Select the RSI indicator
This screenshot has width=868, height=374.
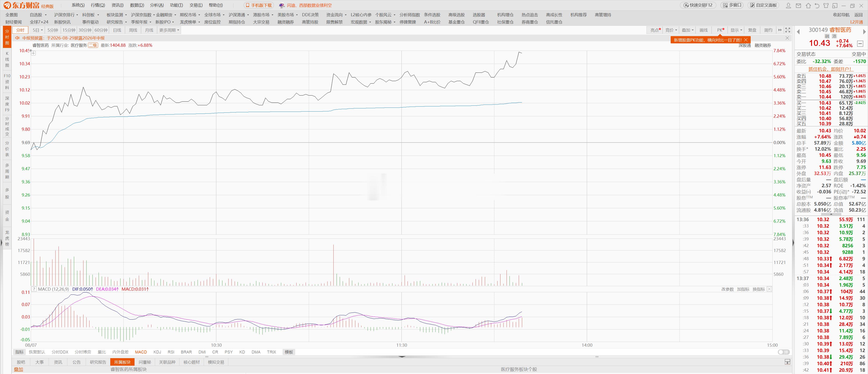[x=171, y=352]
